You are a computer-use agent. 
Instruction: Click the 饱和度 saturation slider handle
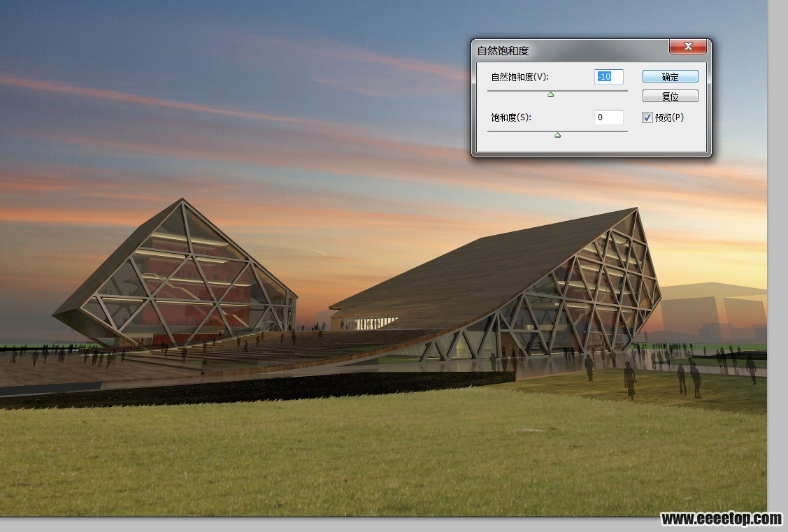pos(557,135)
